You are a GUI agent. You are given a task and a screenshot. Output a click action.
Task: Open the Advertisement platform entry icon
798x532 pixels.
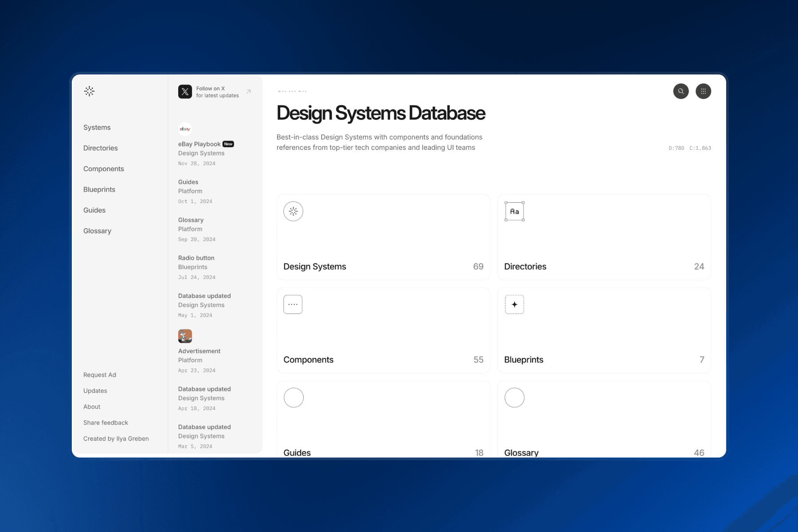click(184, 336)
